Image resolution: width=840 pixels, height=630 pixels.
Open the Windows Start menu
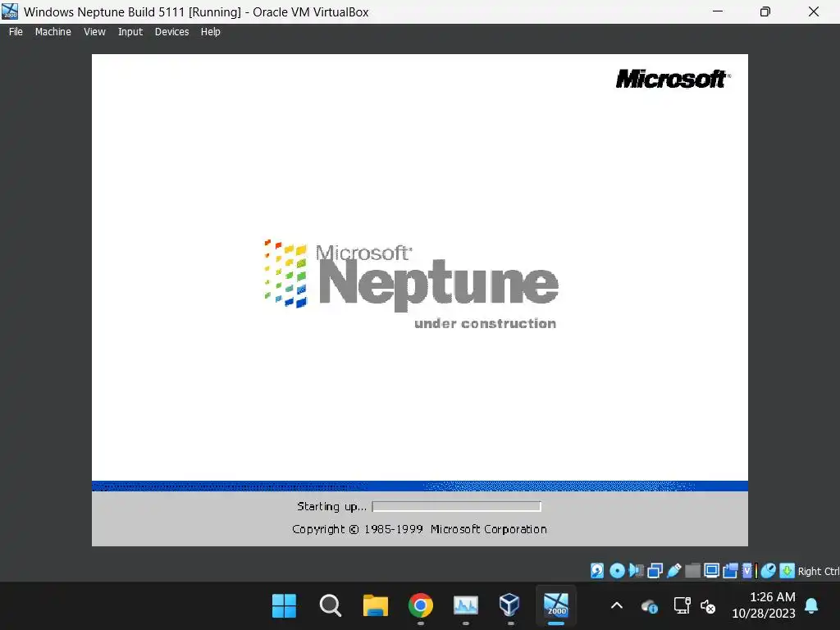click(284, 606)
